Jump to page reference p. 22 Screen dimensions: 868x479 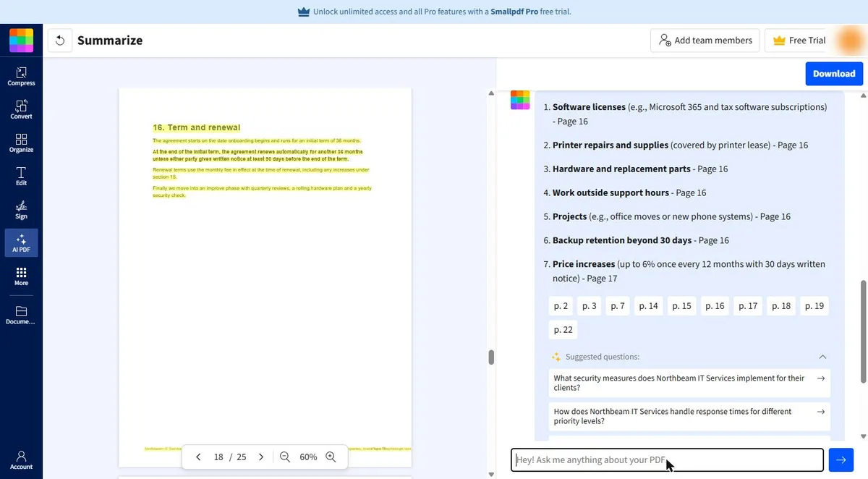click(563, 330)
